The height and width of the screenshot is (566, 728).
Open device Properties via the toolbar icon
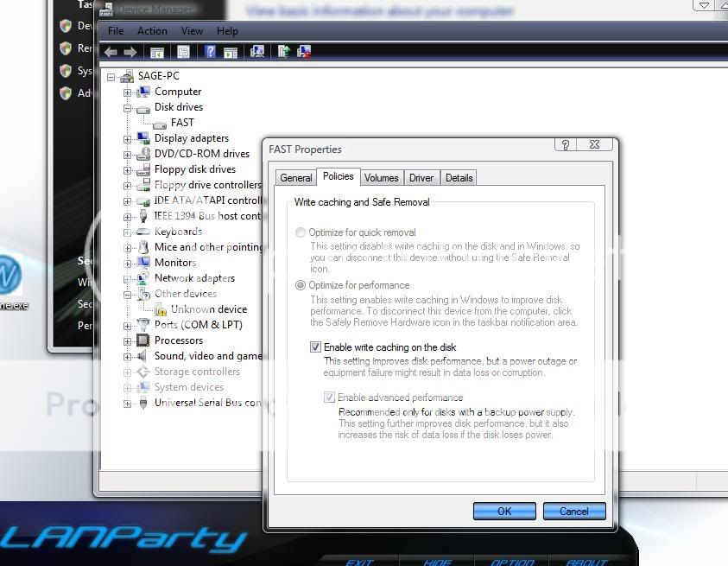click(x=184, y=51)
